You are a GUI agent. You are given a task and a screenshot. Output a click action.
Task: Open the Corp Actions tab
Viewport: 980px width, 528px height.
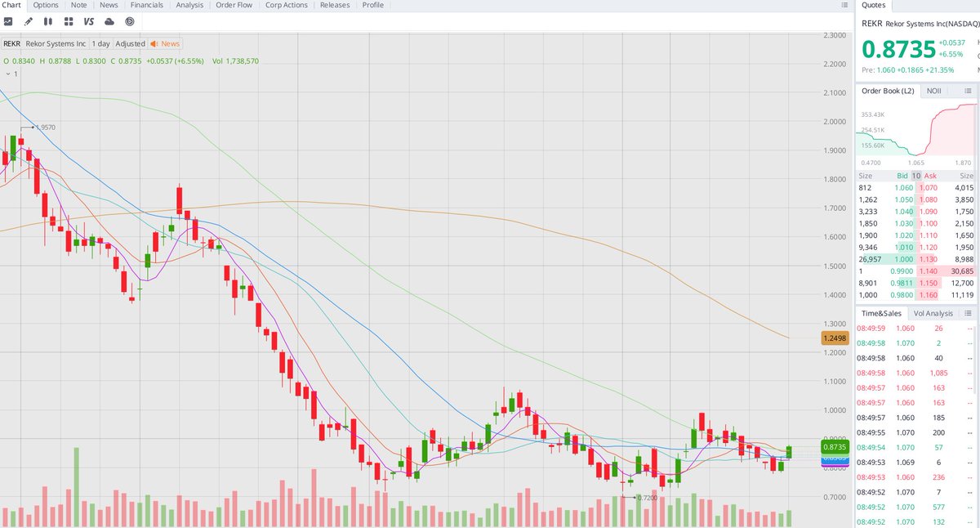click(287, 5)
